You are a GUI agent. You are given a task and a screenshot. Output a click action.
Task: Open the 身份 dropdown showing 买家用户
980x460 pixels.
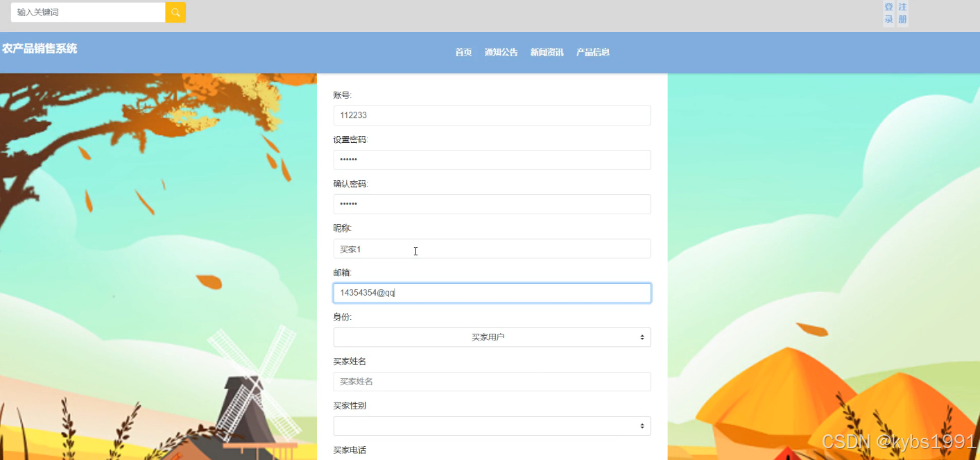492,337
